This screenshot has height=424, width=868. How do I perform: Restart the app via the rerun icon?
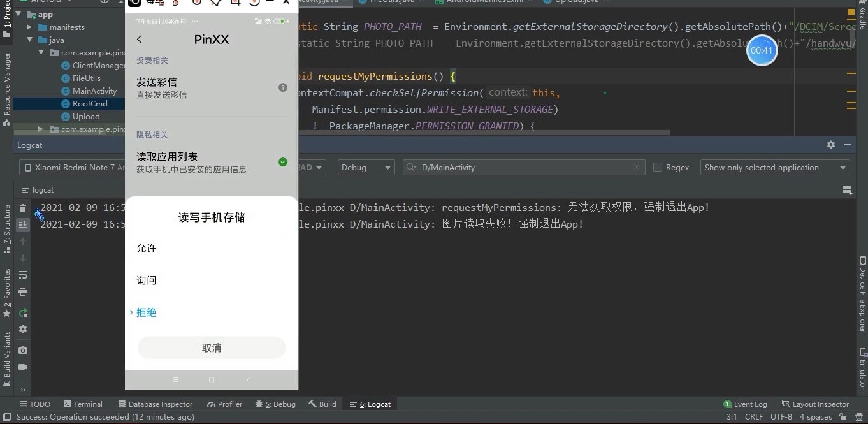click(23, 312)
